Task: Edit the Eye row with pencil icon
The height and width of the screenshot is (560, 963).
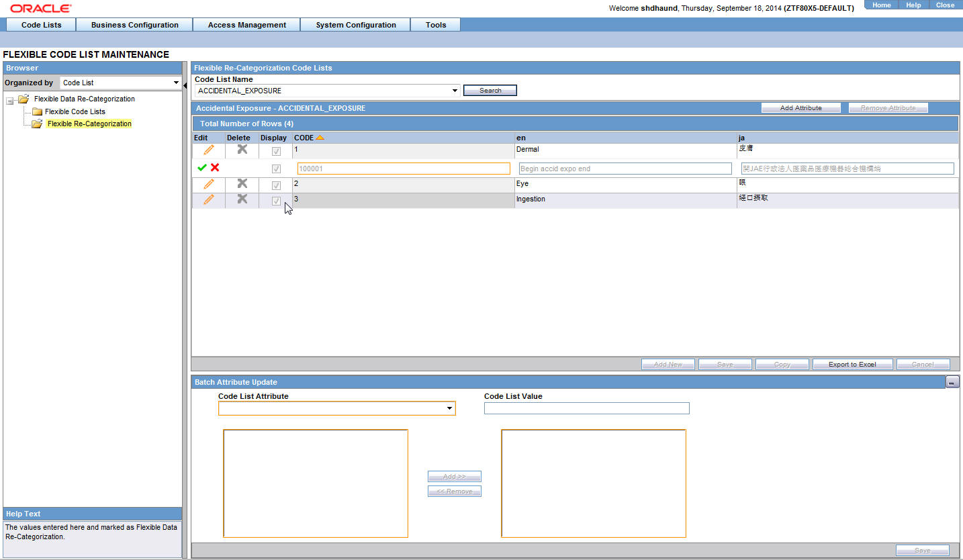Action: (x=209, y=184)
